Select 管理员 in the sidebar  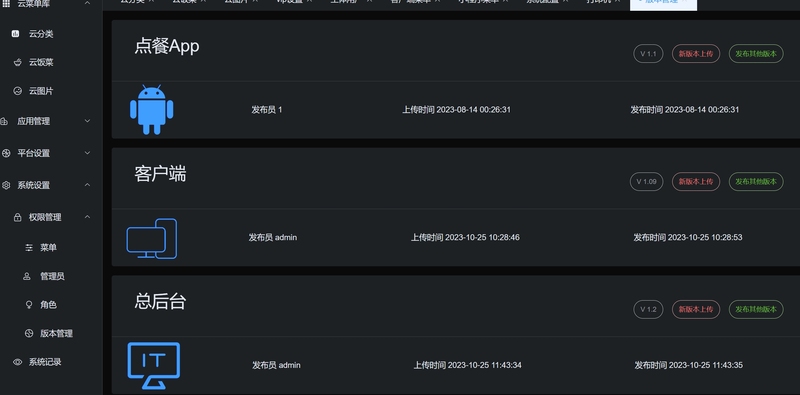52,276
